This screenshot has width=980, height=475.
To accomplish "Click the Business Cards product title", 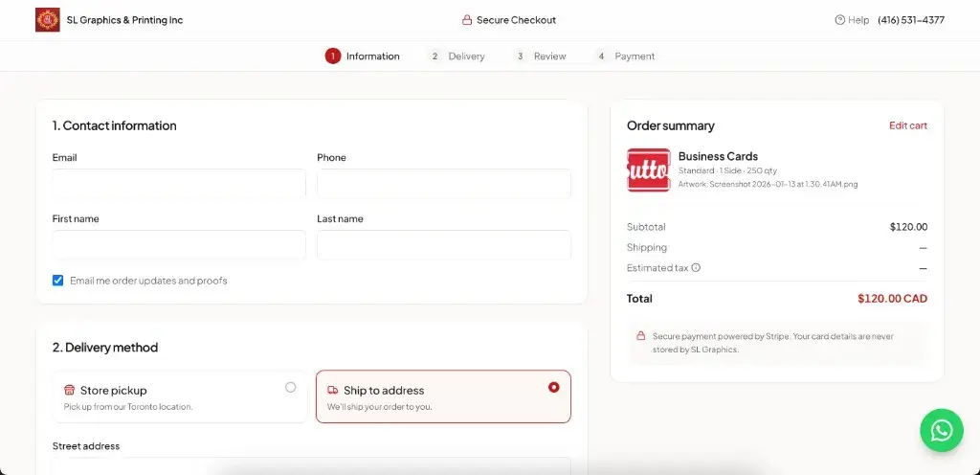I will click(x=718, y=156).
